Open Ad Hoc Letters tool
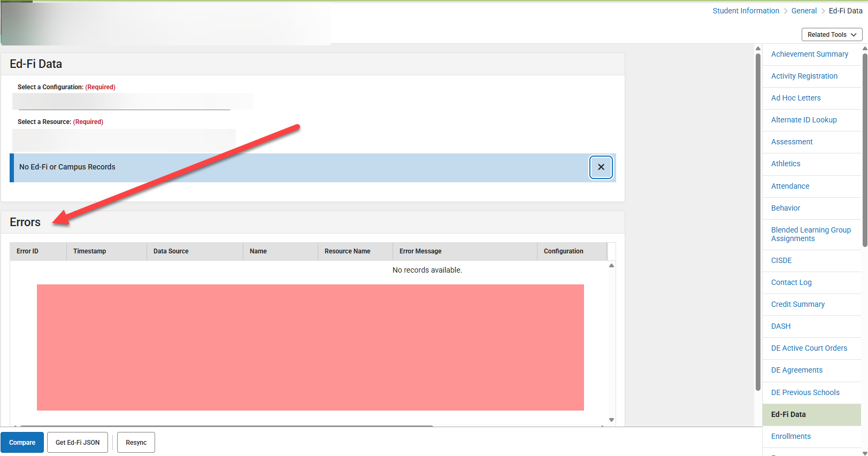Screen dimensions: 868x456 tap(795, 98)
